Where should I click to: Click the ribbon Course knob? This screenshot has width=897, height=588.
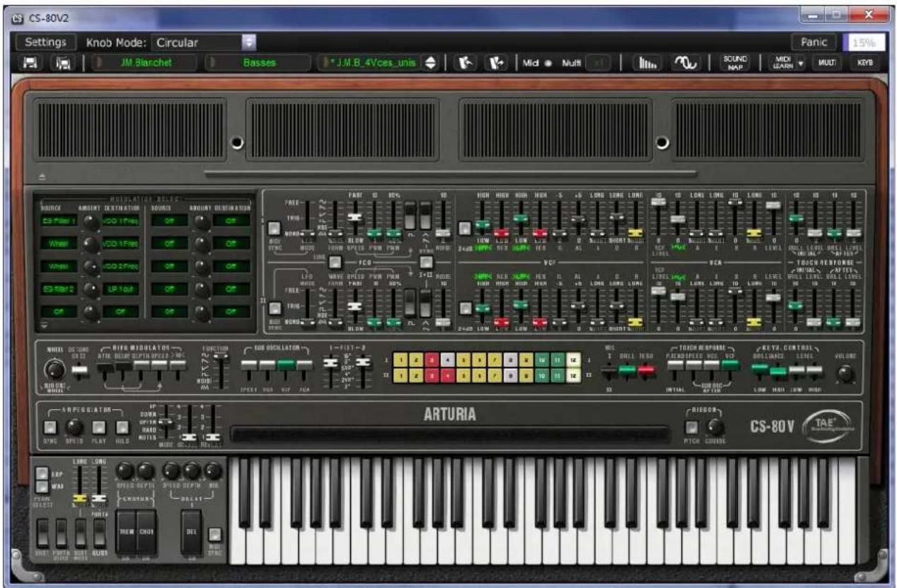(x=716, y=427)
